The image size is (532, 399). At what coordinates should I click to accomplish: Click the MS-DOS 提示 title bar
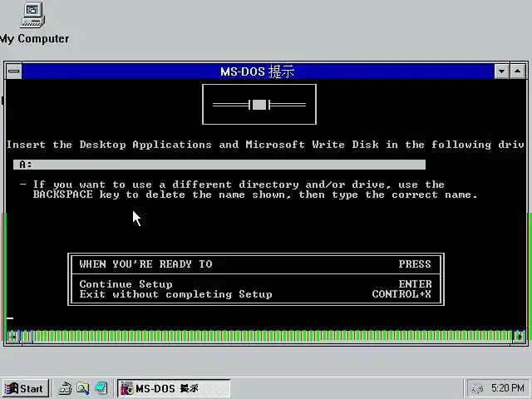click(258, 71)
